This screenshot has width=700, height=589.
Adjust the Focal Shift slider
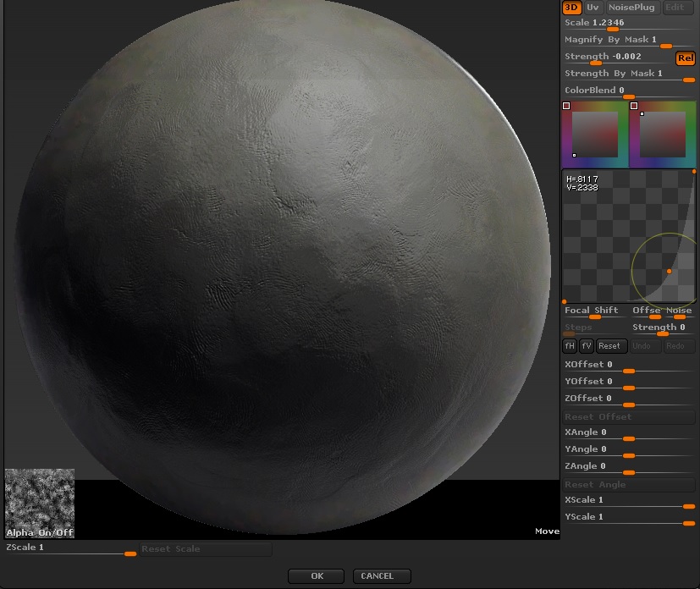coord(594,311)
